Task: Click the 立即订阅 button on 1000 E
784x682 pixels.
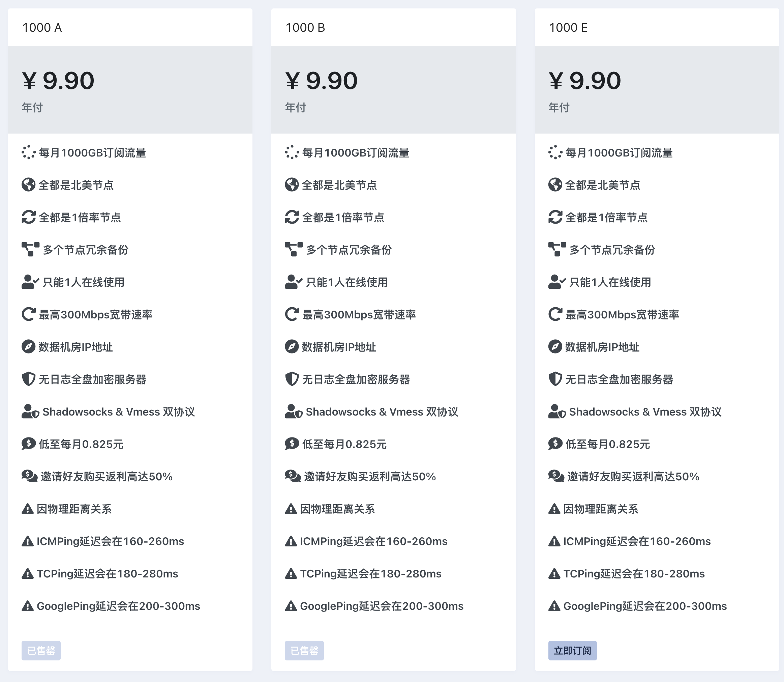Action: tap(572, 650)
